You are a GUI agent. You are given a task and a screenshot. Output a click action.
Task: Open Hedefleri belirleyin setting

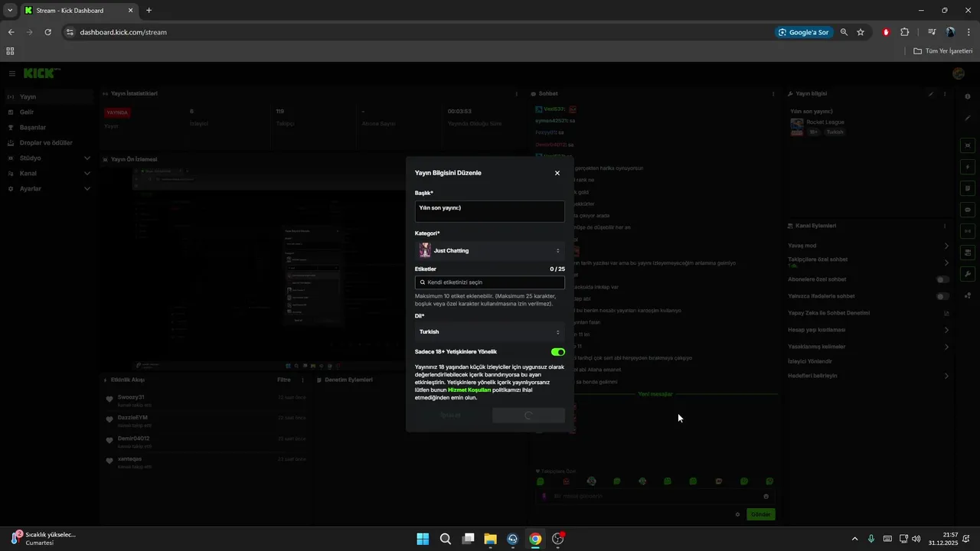click(x=868, y=376)
